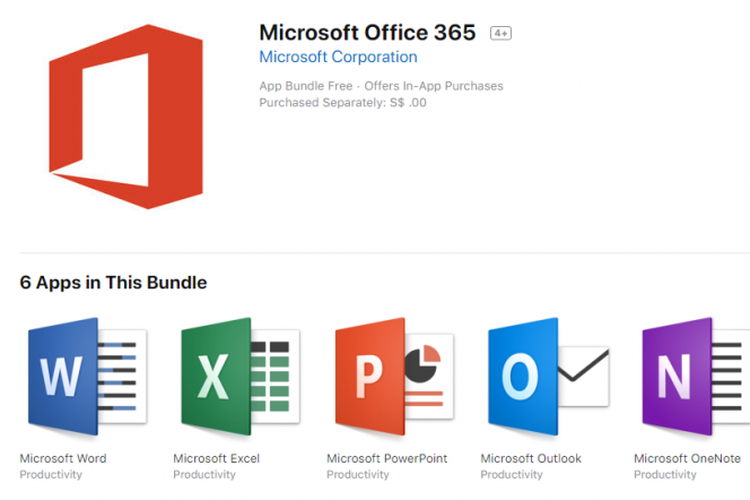Open the Microsoft Word app icon

click(84, 377)
